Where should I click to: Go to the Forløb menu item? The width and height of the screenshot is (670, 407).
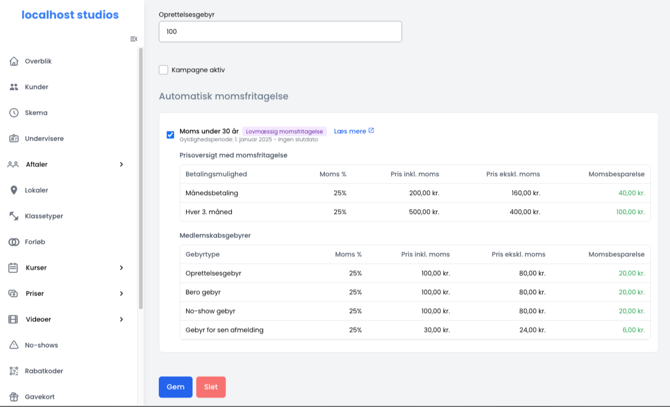point(35,242)
